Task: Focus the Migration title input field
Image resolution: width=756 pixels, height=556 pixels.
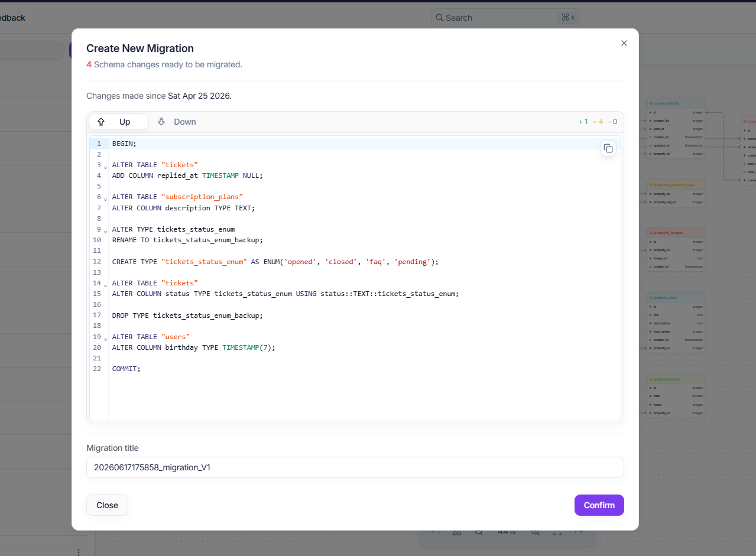Action: click(355, 467)
